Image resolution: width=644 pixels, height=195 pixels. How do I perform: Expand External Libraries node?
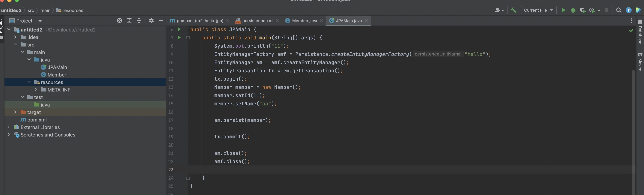(9, 127)
